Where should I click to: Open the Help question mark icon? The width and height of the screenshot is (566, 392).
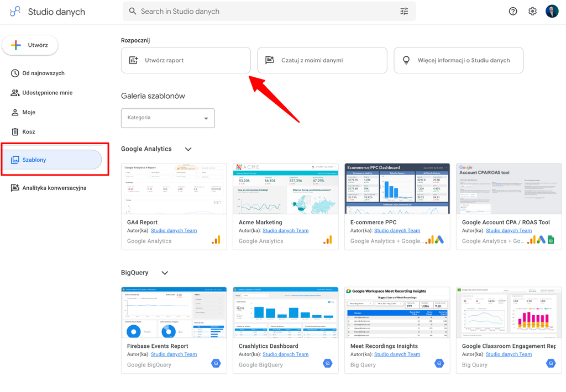coord(513,12)
